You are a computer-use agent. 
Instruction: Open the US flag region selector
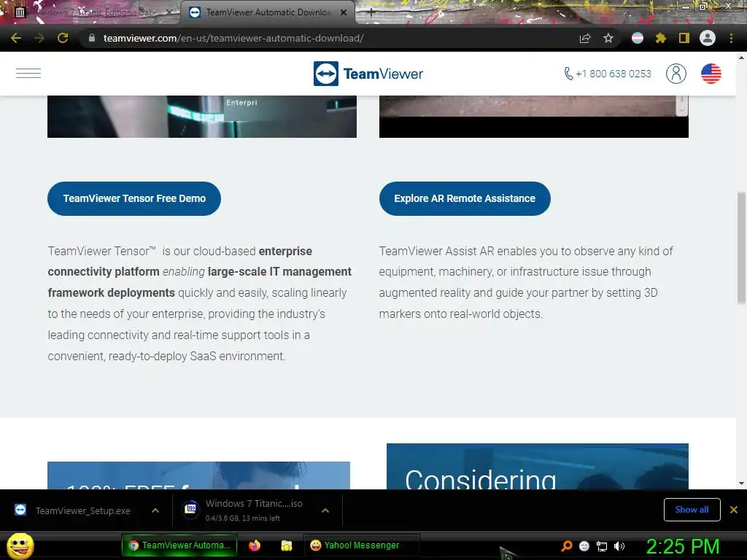(711, 74)
